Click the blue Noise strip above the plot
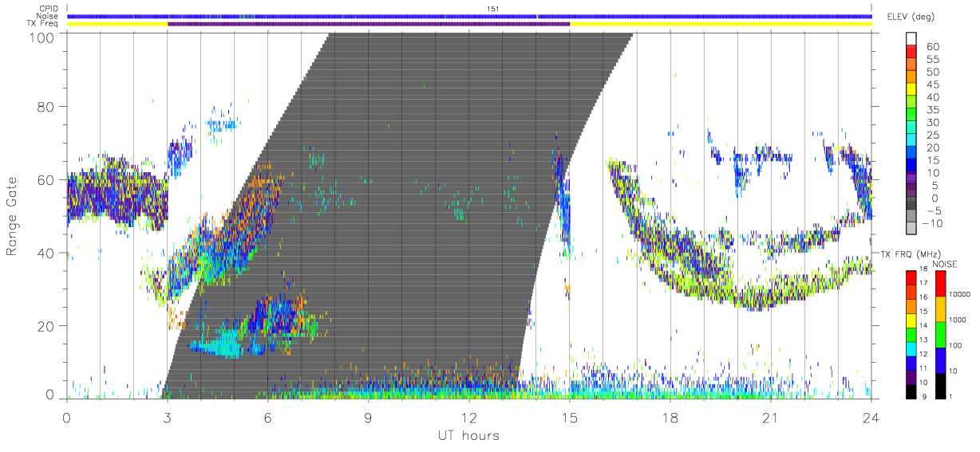 point(469,16)
